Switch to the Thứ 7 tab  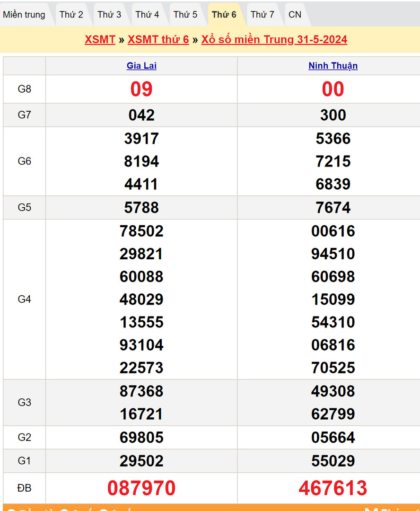(x=262, y=15)
